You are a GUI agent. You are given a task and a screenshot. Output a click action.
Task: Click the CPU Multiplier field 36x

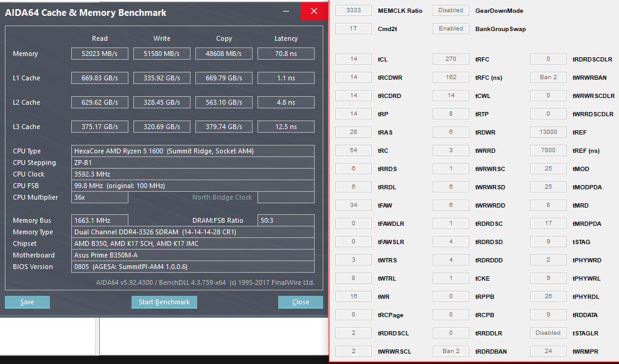pos(99,197)
